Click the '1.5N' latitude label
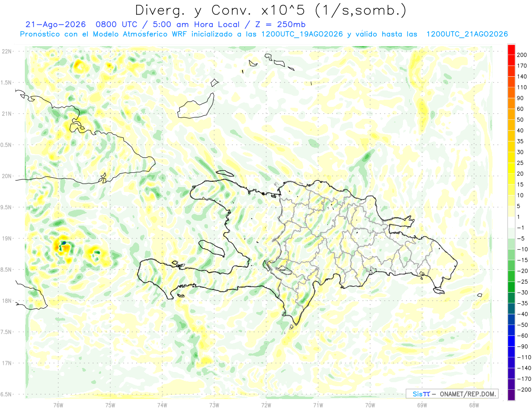 (x=6, y=82)
